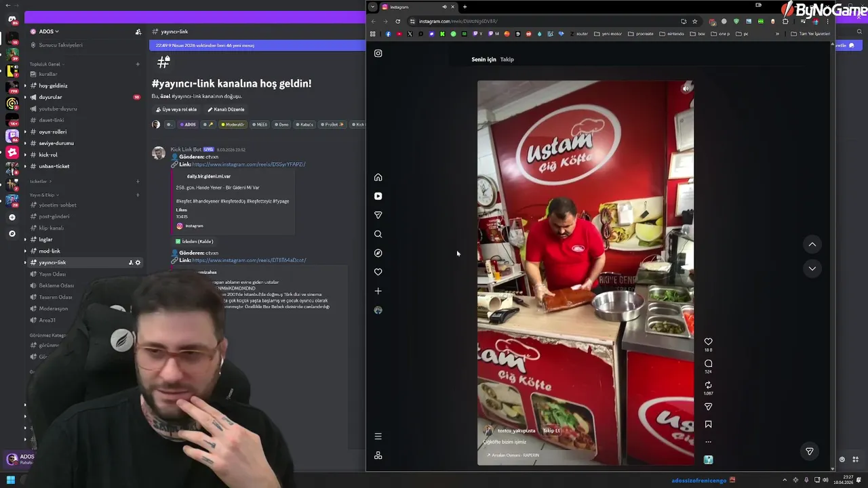This screenshot has height=488, width=868.
Task: Open browser tab search dropdown
Action: pos(372,7)
